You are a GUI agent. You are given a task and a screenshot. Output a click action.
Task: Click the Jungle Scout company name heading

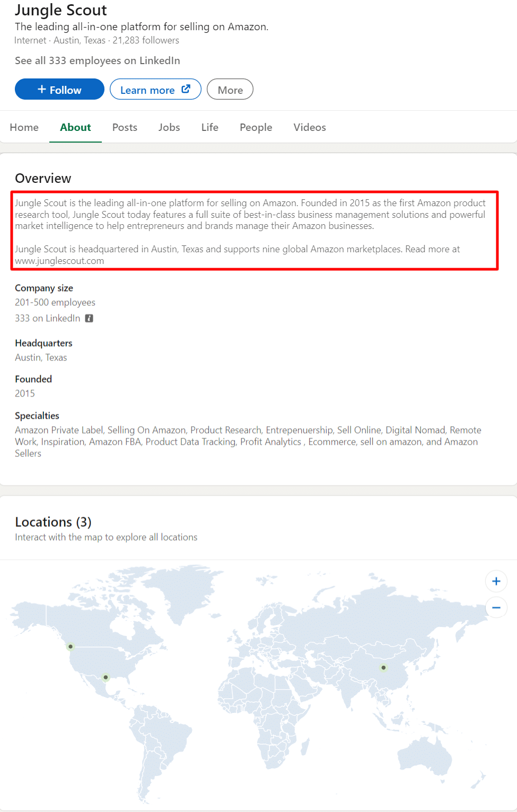click(x=61, y=10)
